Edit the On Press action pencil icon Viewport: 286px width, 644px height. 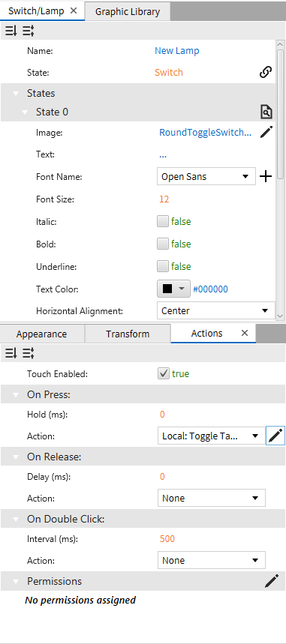coord(275,436)
